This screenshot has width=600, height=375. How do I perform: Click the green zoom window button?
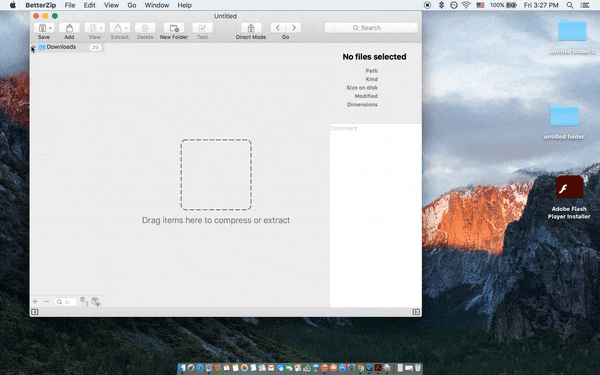point(55,16)
